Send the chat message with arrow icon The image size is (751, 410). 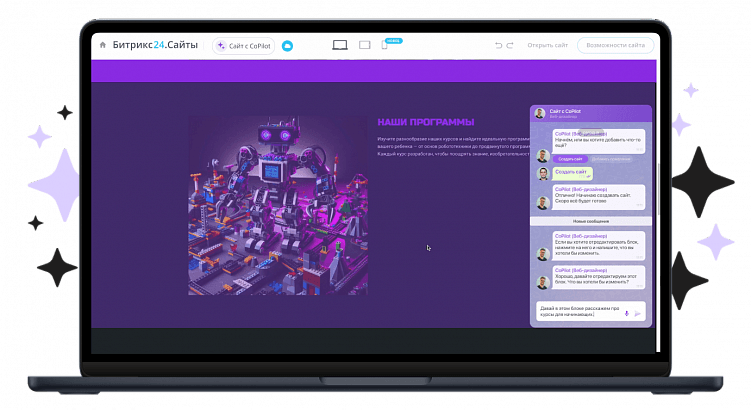coord(637,314)
